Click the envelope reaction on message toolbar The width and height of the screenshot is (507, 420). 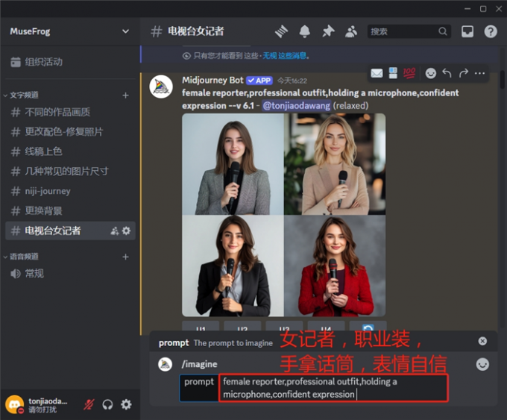(377, 73)
